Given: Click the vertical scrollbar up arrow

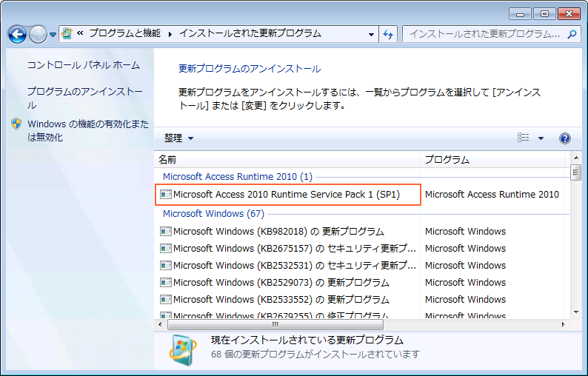Looking at the screenshot, I should pyautogui.click(x=575, y=158).
